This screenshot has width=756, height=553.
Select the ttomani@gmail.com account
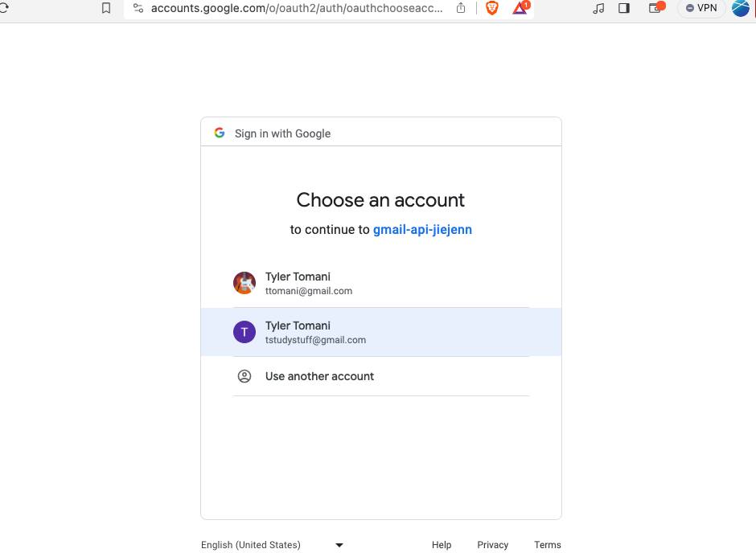381,283
